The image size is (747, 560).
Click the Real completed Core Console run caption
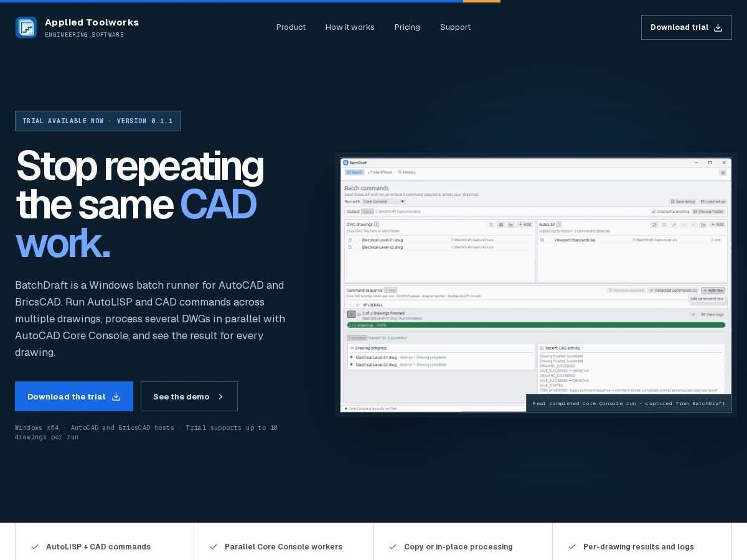[629, 403]
